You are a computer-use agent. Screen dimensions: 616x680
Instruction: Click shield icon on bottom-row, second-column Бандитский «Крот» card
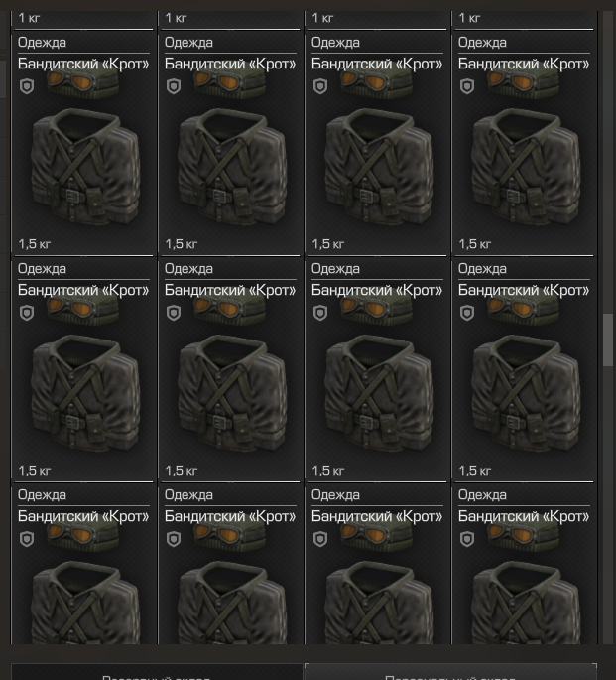174,539
